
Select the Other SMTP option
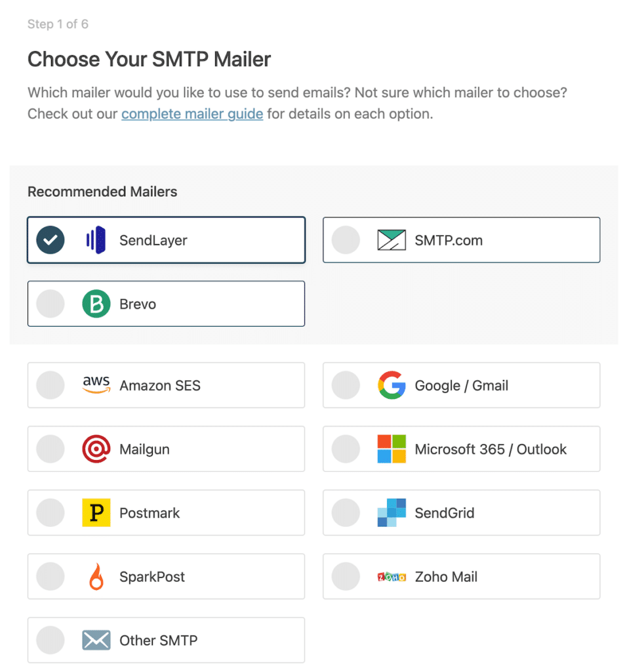[50, 640]
